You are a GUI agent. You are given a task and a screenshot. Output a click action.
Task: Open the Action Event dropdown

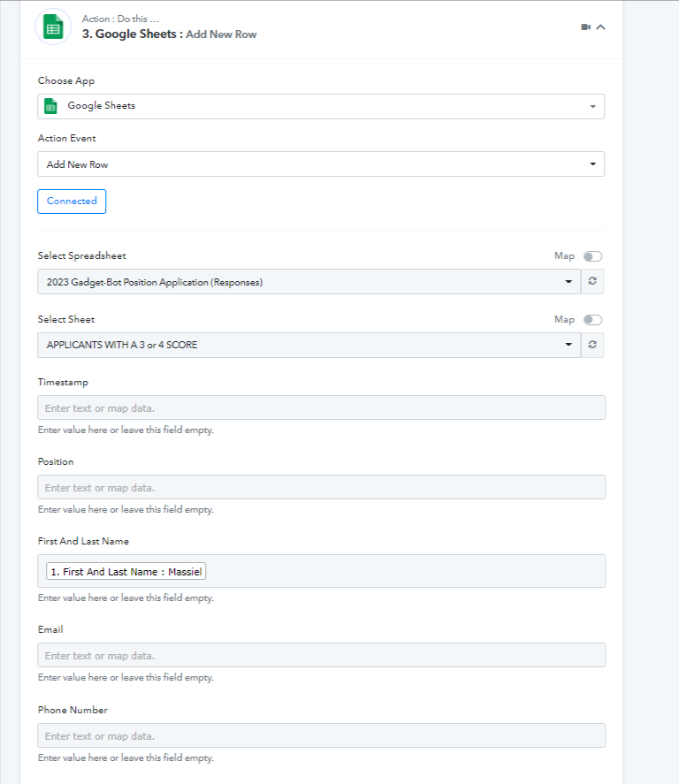click(x=321, y=164)
